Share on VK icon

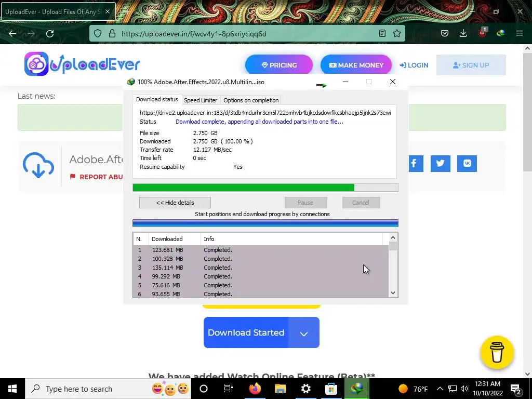point(467,164)
